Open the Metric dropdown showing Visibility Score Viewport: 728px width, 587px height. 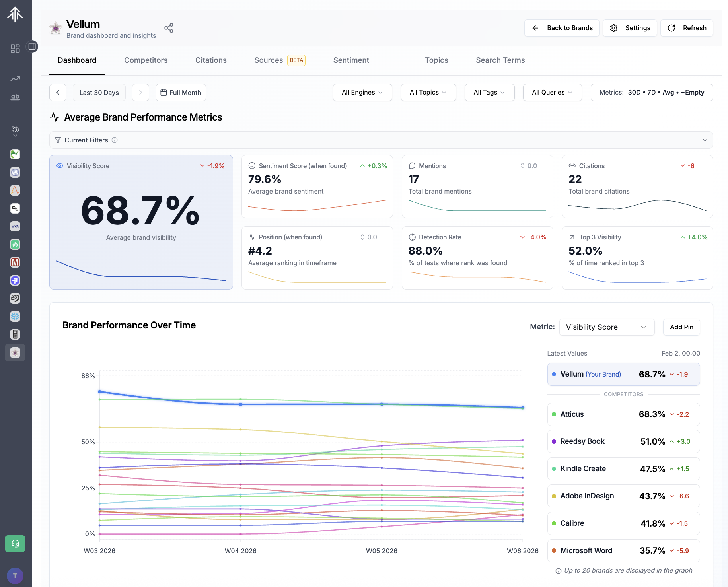tap(606, 327)
